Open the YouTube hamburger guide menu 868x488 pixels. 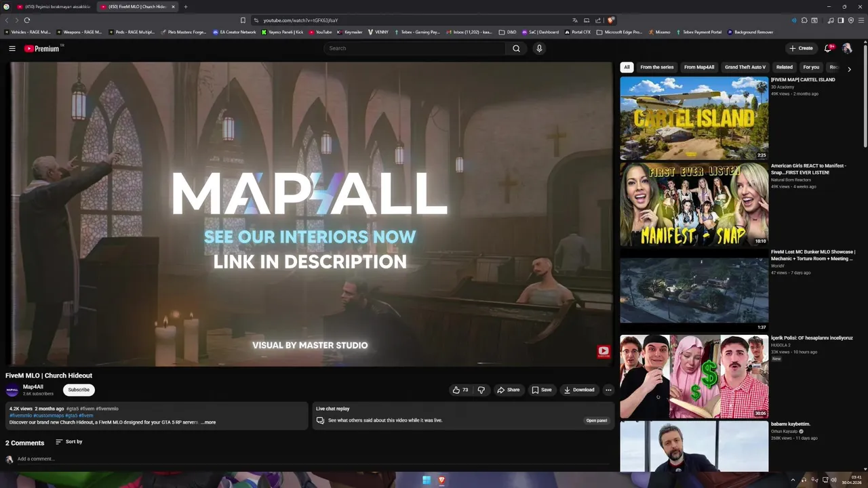pos(12,48)
